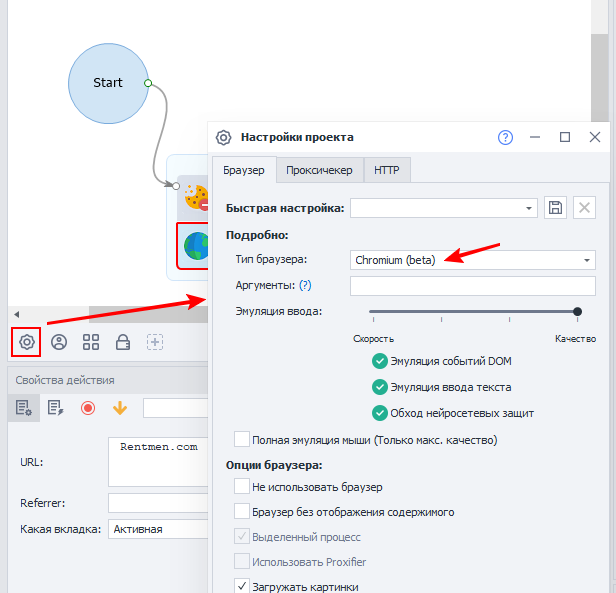
Task: Click the red record button
Action: click(x=88, y=408)
